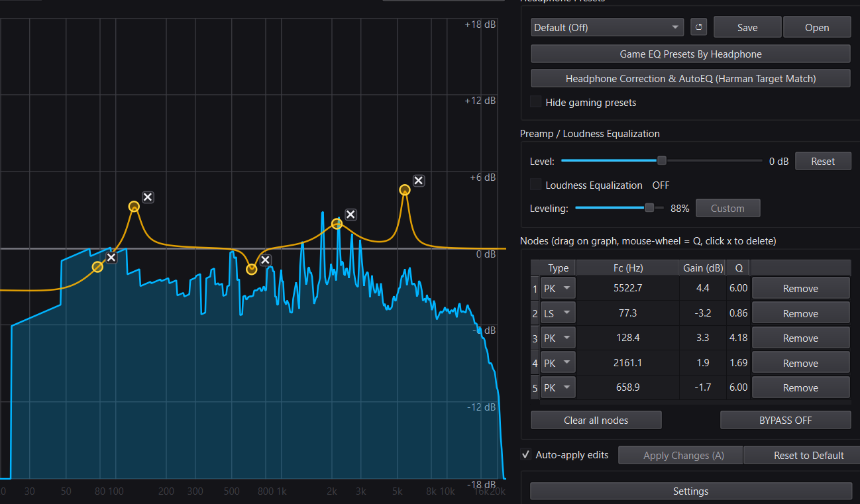Click the 0 dB level readout
The image size is (860, 504).
tap(779, 161)
